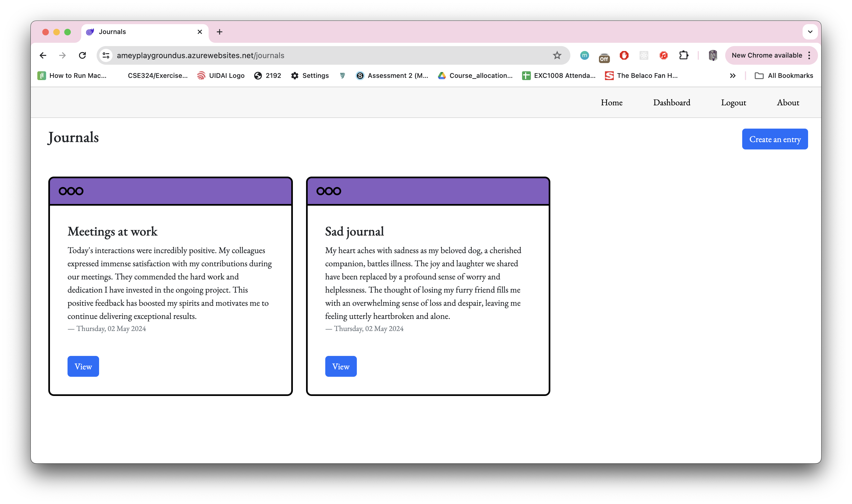Image resolution: width=852 pixels, height=504 pixels.
Task: View the Sad journal entry
Action: click(x=341, y=366)
